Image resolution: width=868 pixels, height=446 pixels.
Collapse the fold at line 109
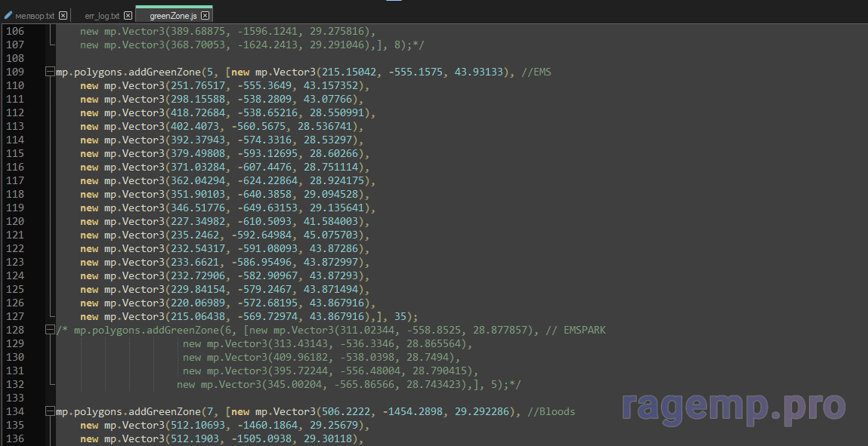[50, 72]
